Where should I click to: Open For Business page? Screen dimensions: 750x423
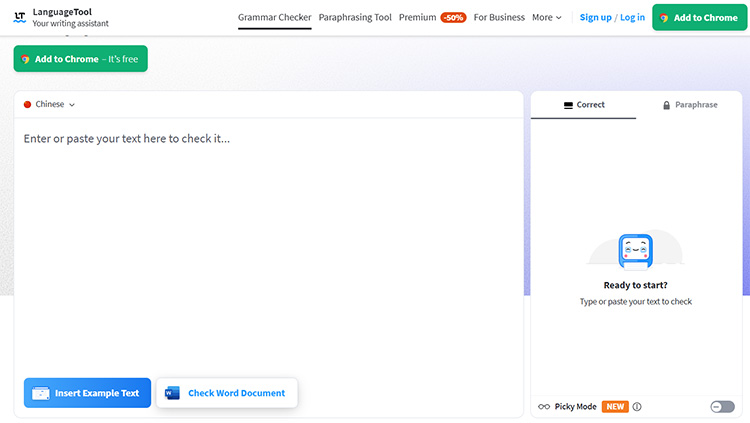[499, 18]
